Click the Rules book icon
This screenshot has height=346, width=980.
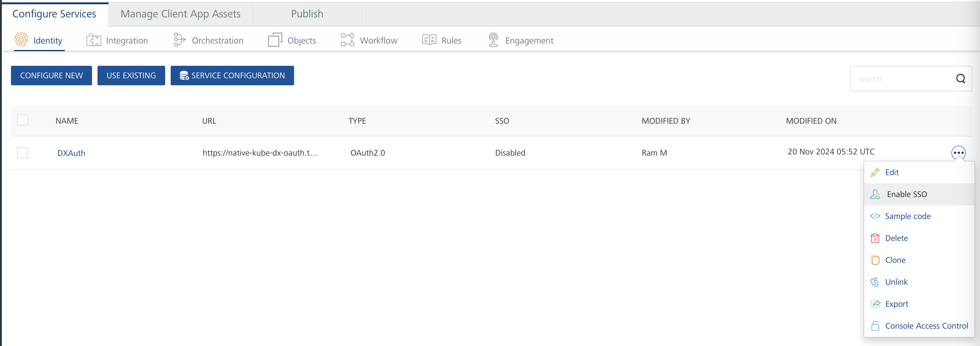(429, 40)
